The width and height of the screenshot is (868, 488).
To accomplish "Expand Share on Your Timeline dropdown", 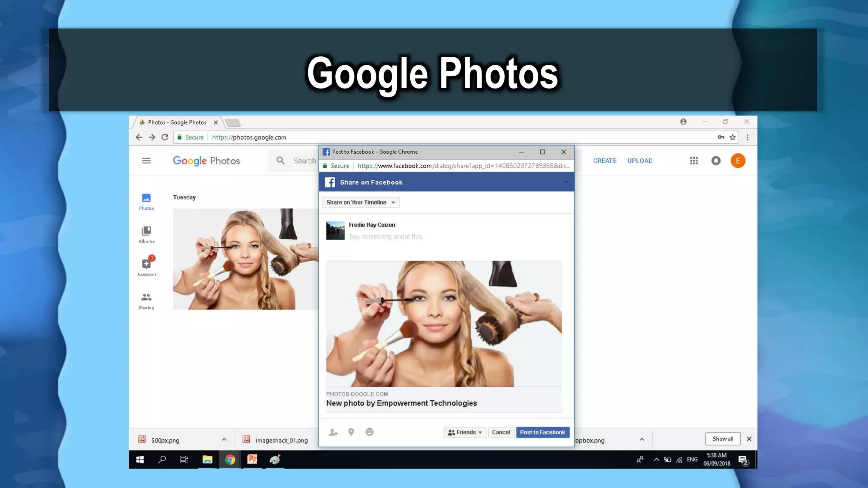I will [x=361, y=202].
